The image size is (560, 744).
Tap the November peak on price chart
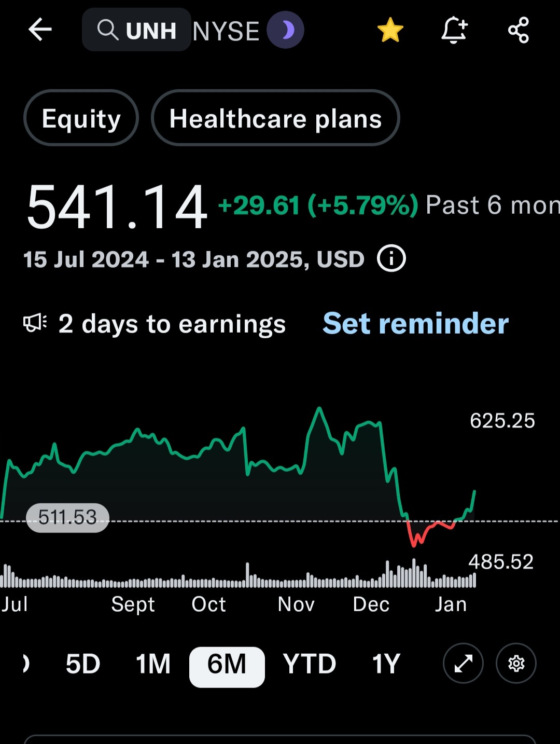tap(319, 409)
